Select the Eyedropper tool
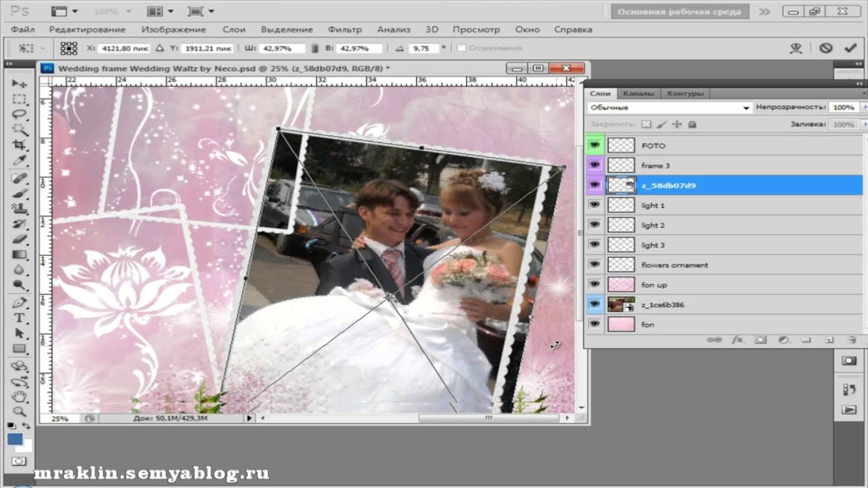Image resolution: width=868 pixels, height=488 pixels. click(x=19, y=161)
